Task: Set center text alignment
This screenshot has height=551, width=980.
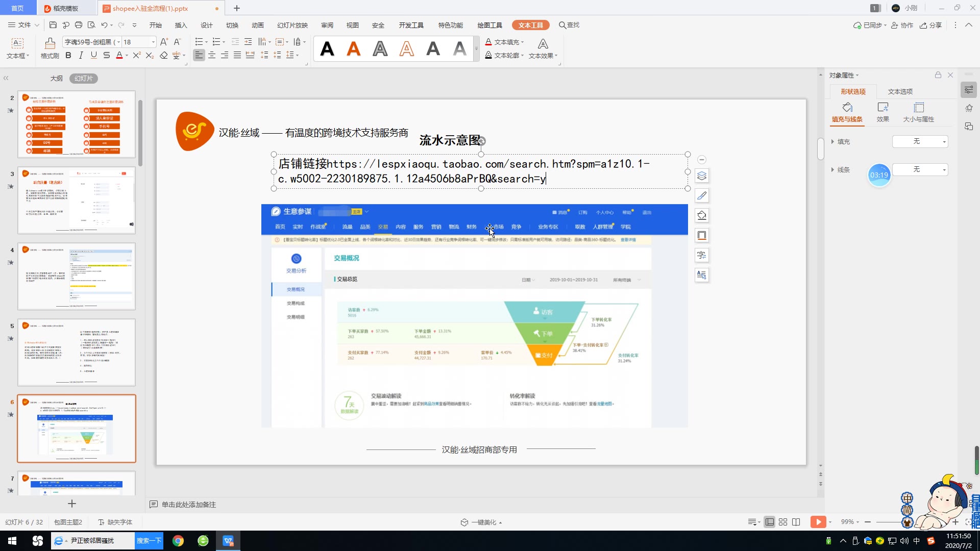Action: [x=212, y=55]
